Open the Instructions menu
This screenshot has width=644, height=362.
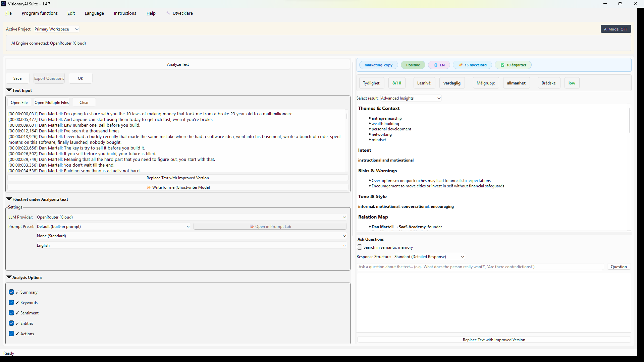pos(125,13)
